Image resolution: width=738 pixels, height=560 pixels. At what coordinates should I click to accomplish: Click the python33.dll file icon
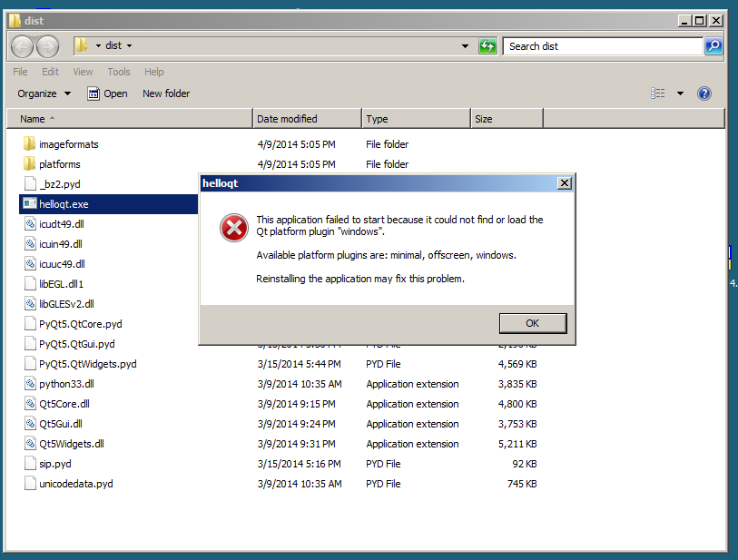click(x=30, y=384)
